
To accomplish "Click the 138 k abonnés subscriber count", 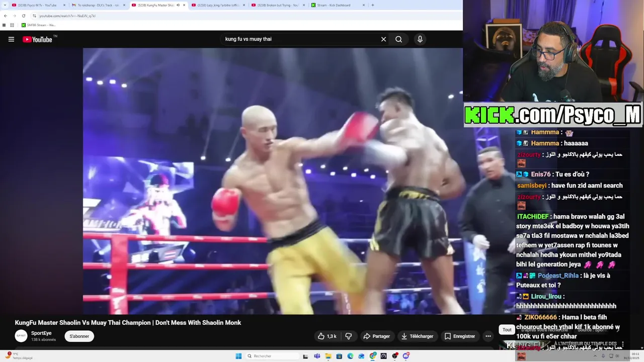I will pyautogui.click(x=44, y=340).
